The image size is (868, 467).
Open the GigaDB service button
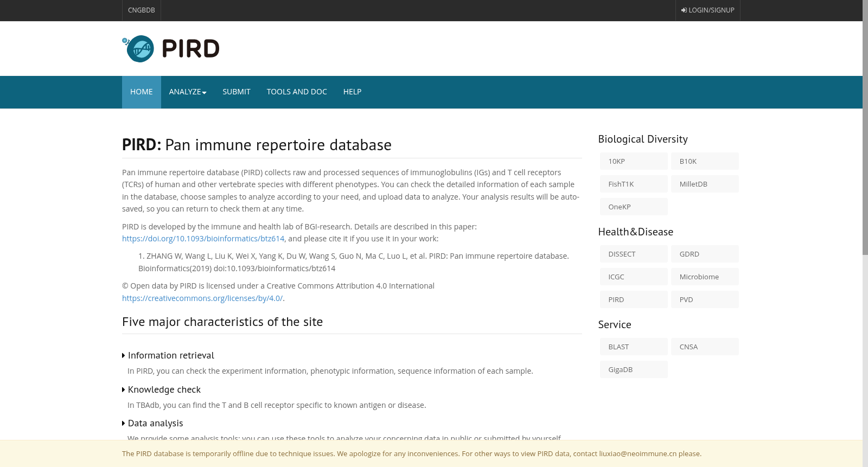pyautogui.click(x=634, y=369)
